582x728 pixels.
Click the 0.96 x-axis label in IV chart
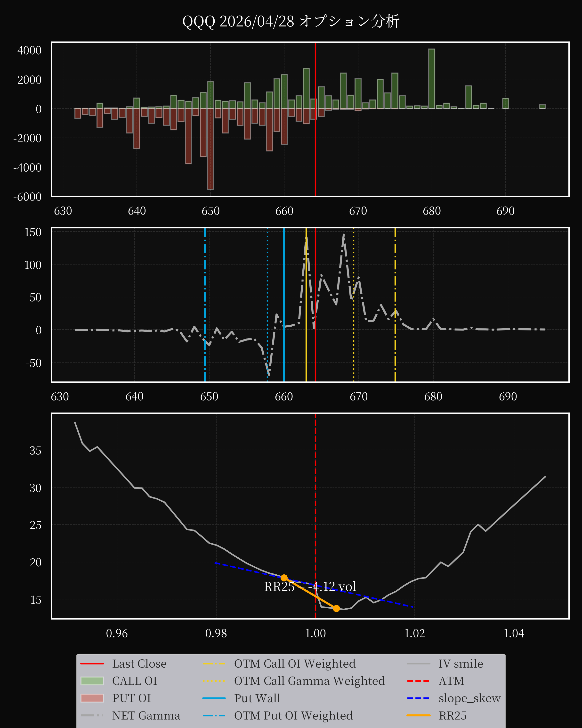pyautogui.click(x=117, y=633)
